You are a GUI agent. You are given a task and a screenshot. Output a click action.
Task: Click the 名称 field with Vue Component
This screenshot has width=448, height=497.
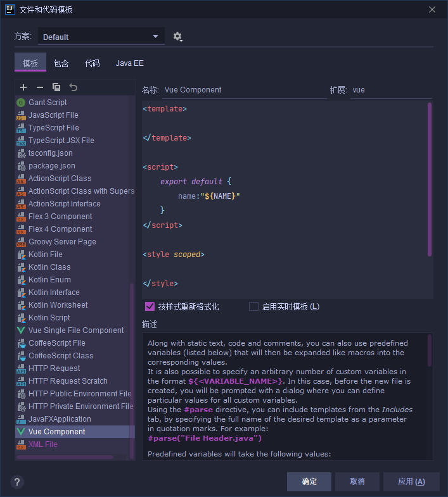245,90
